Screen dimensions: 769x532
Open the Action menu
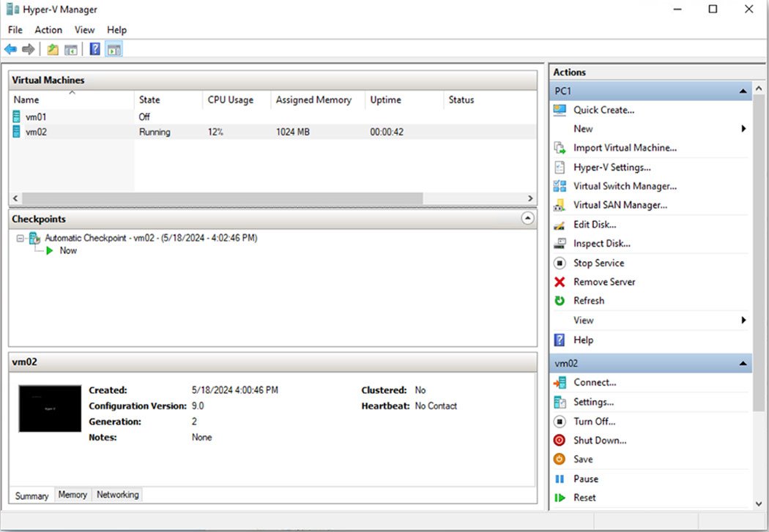(x=48, y=30)
